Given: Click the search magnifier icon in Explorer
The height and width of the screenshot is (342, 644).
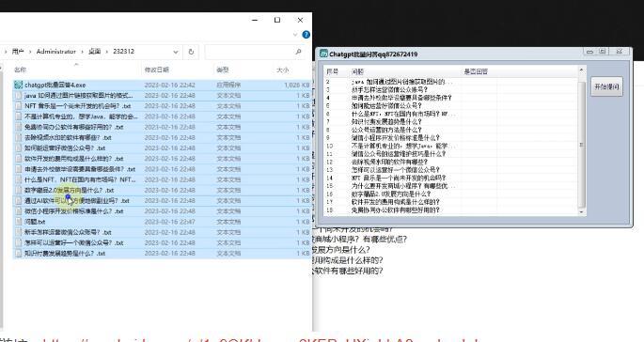Looking at the screenshot, I should pyautogui.click(x=298, y=52).
